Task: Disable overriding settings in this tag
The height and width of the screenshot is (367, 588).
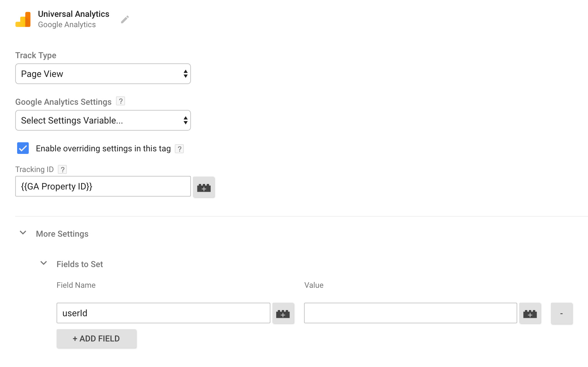Action: tap(23, 148)
